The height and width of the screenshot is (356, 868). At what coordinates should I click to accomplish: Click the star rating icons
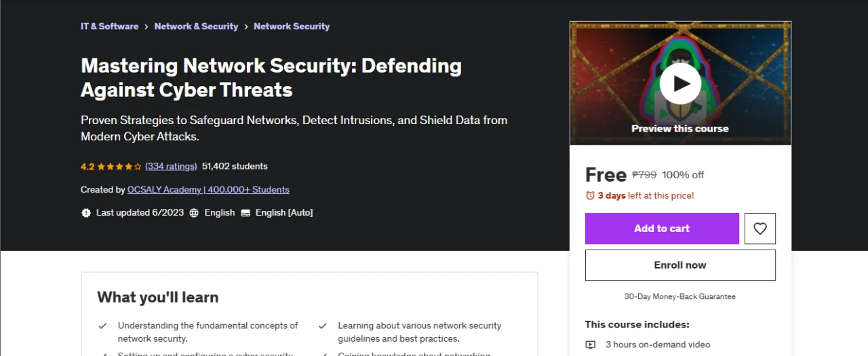coord(119,166)
